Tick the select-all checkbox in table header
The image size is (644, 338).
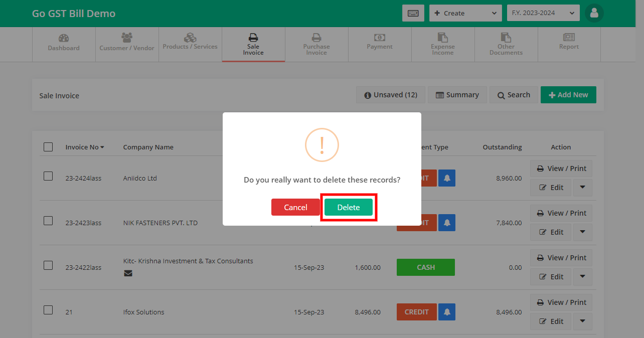pyautogui.click(x=48, y=147)
